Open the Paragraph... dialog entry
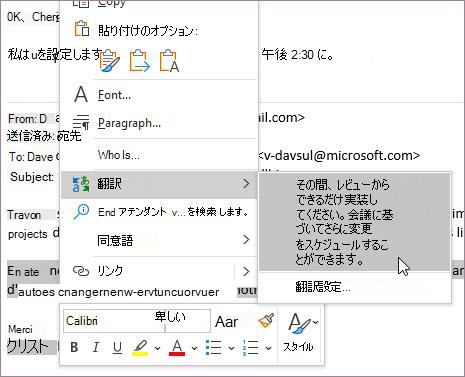This screenshot has height=377, width=465. 159,123
